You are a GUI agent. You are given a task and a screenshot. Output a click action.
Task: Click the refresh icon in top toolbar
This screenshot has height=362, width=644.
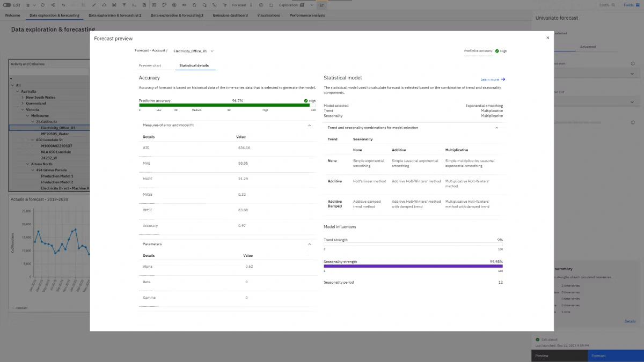pos(42,5)
